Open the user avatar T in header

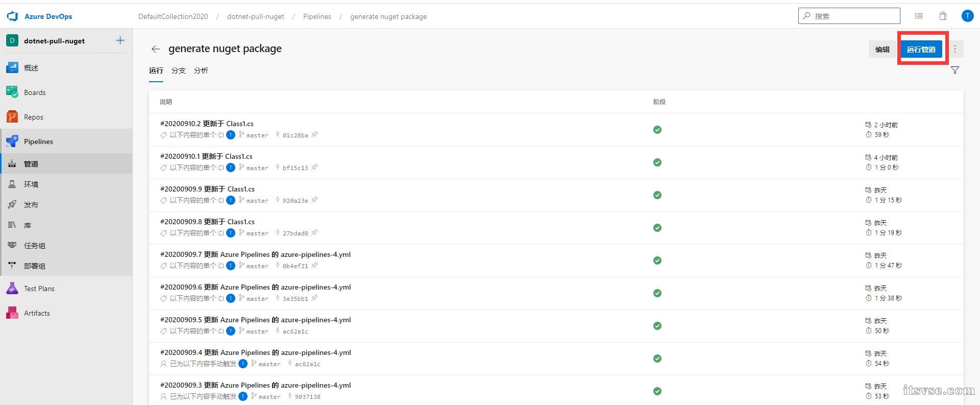967,16
